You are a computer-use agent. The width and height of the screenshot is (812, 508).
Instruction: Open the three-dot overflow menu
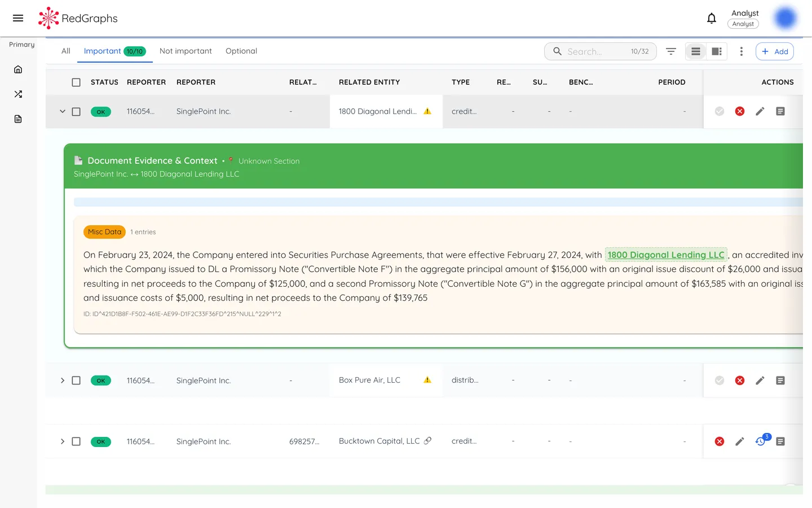(741, 51)
